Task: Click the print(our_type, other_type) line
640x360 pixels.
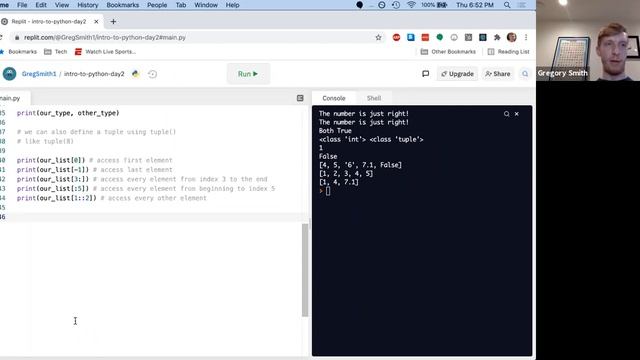Action: (68, 113)
